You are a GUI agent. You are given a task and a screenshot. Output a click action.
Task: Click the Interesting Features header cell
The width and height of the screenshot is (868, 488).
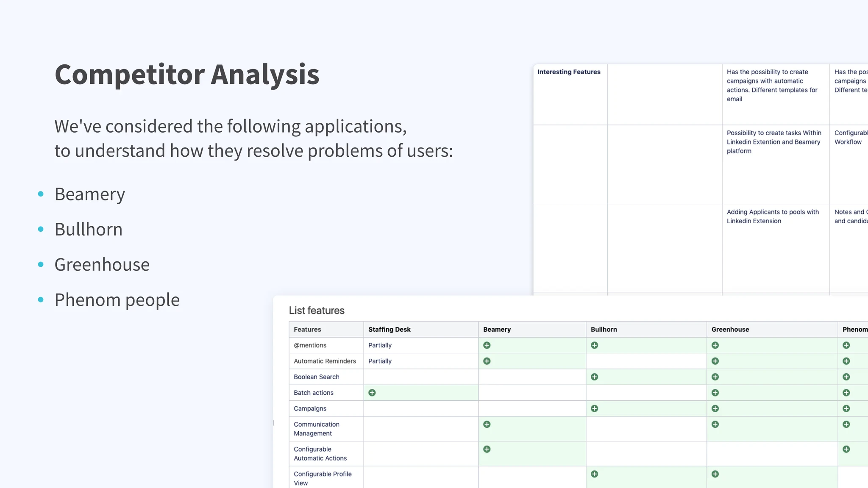[569, 72]
